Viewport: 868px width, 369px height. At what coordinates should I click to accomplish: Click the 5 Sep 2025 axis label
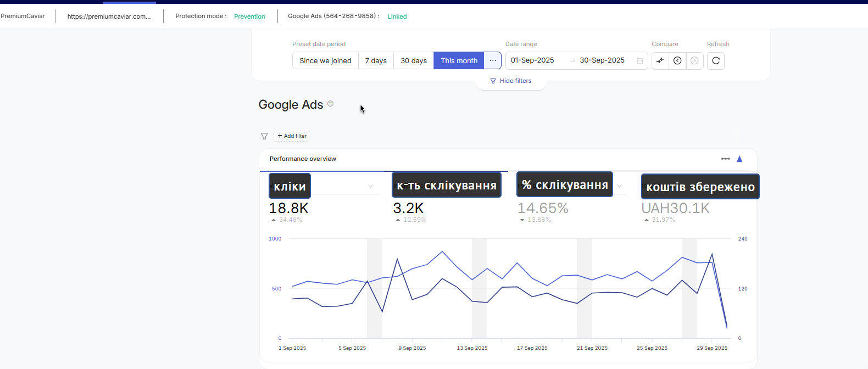tap(352, 348)
